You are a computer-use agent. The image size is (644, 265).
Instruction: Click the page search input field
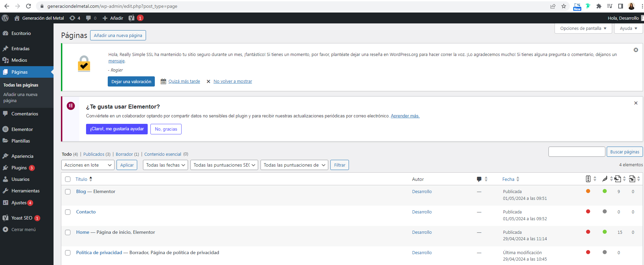577,152
